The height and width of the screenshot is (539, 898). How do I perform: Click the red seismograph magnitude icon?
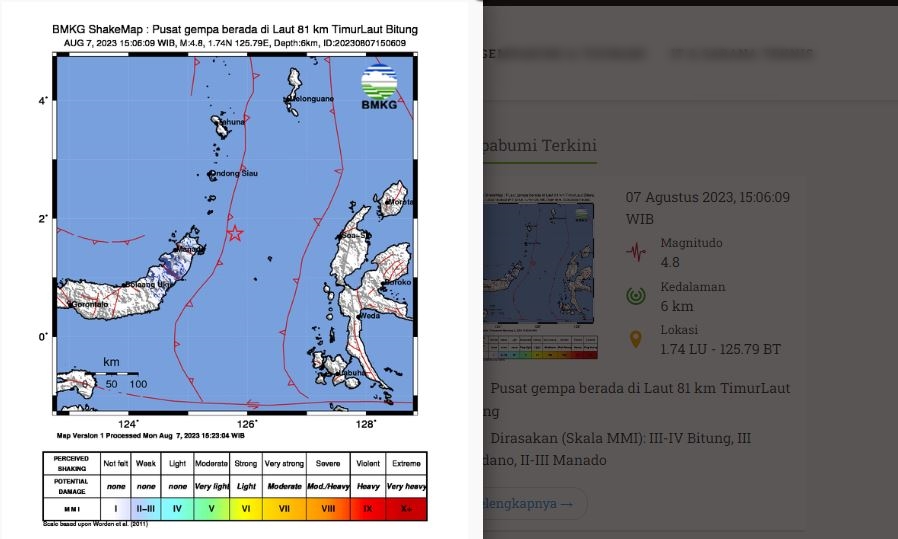click(636, 252)
